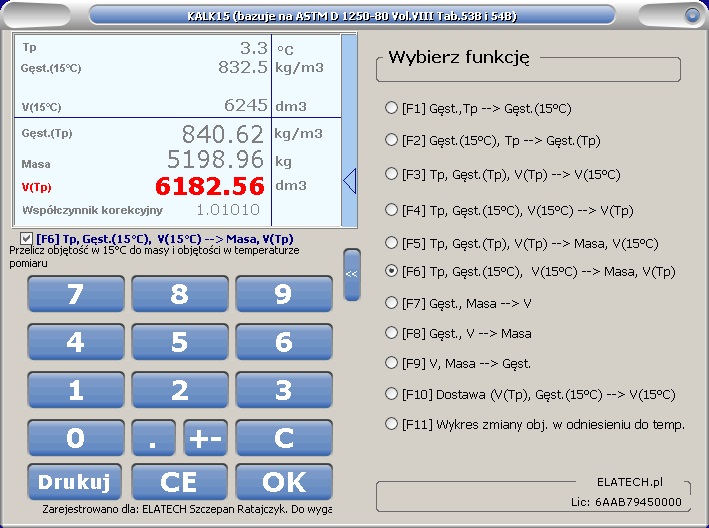Click the CE clear entry button
709x528 pixels.
coord(180,482)
